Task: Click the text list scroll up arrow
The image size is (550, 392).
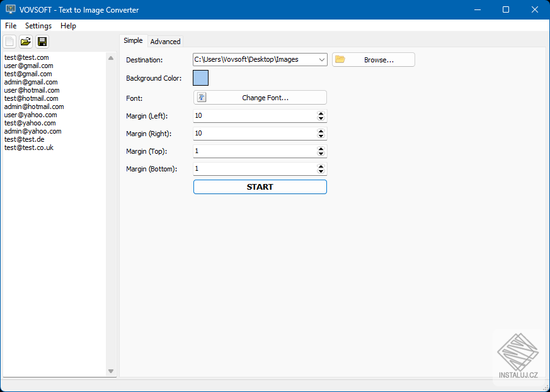Action: click(111, 58)
